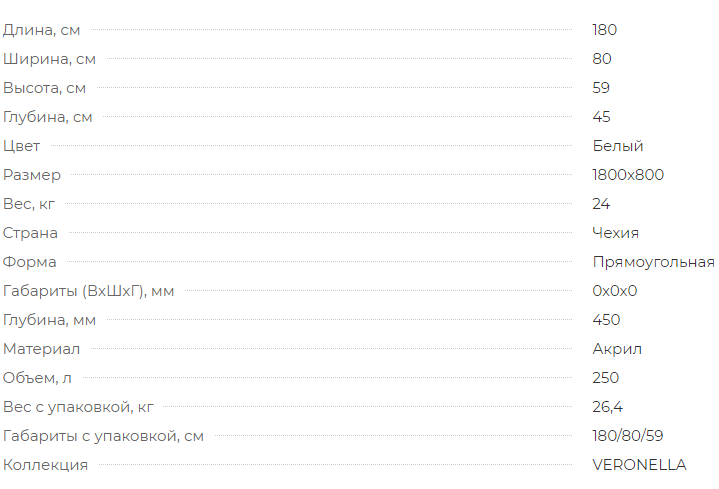Select the volume value 250
Screen dimensions: 719x489
[x=605, y=378]
